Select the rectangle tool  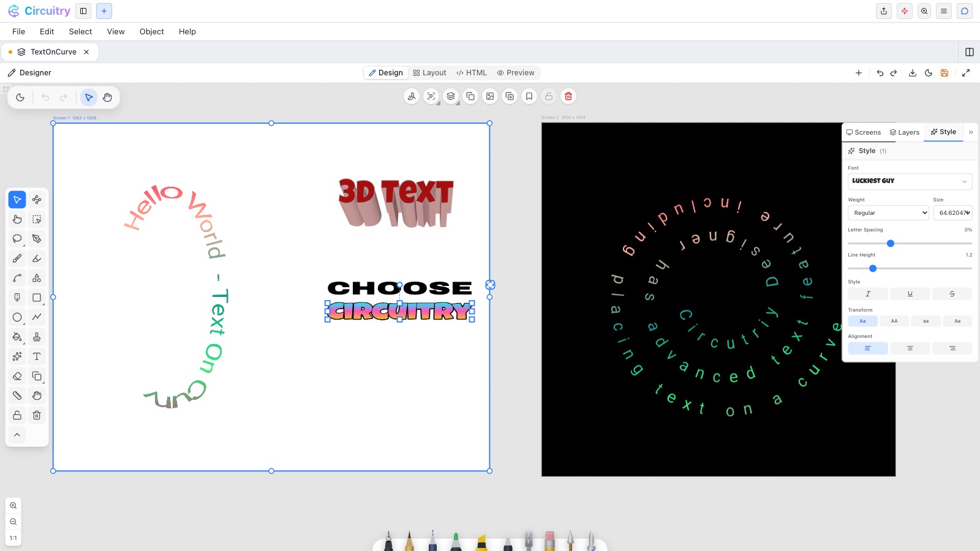coord(37,298)
